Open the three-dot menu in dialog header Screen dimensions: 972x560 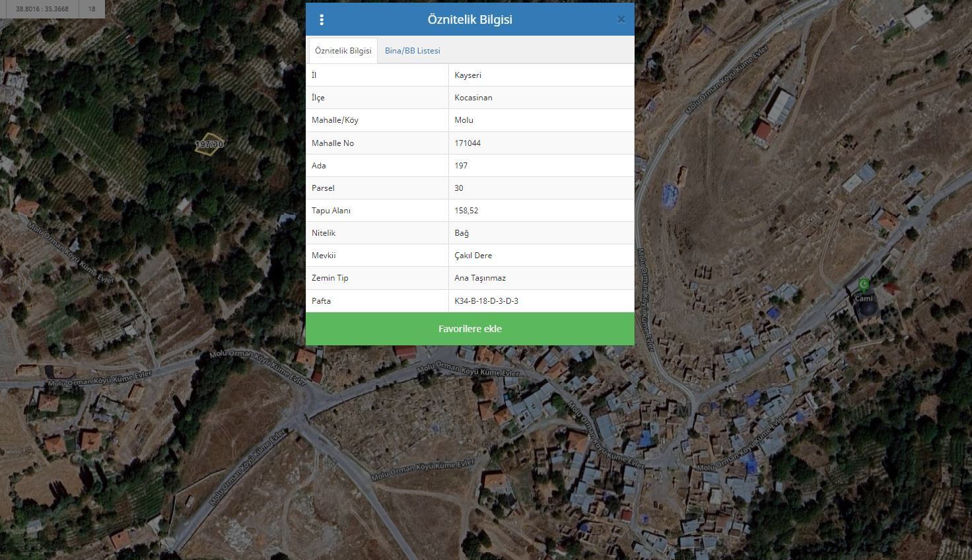[322, 20]
